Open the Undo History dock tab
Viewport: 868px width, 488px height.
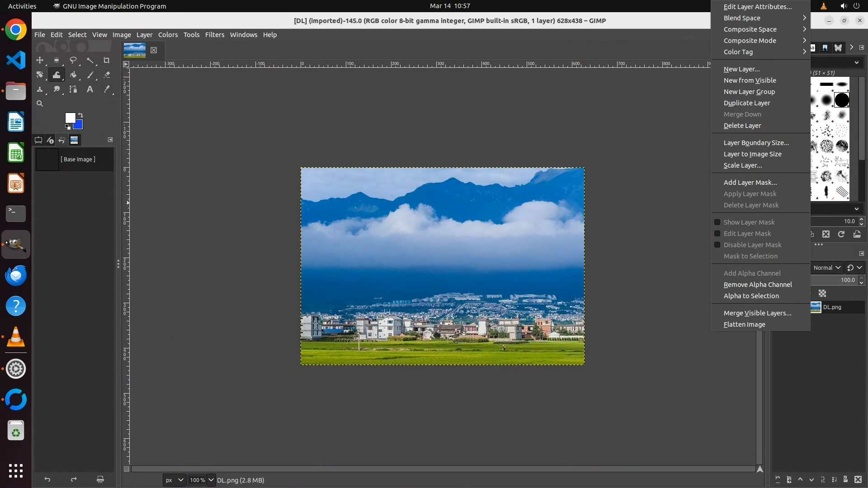tap(62, 140)
